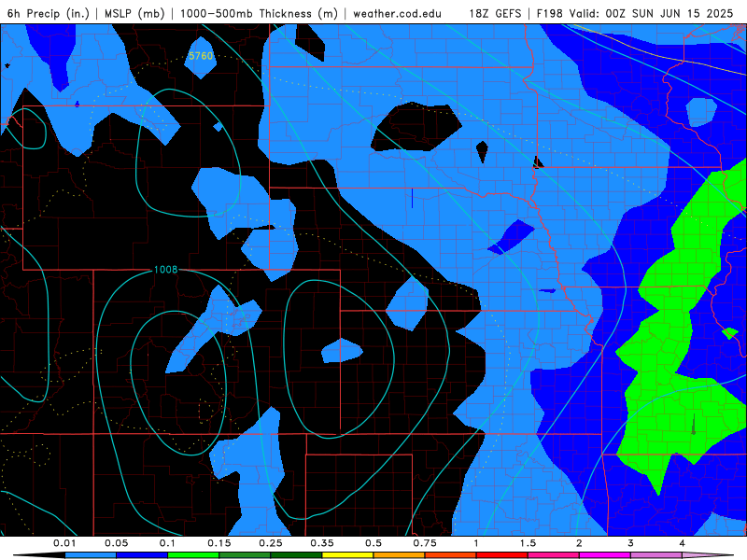Click the "MSLP (mb)" header label
The width and height of the screenshot is (747, 560).
(x=134, y=13)
